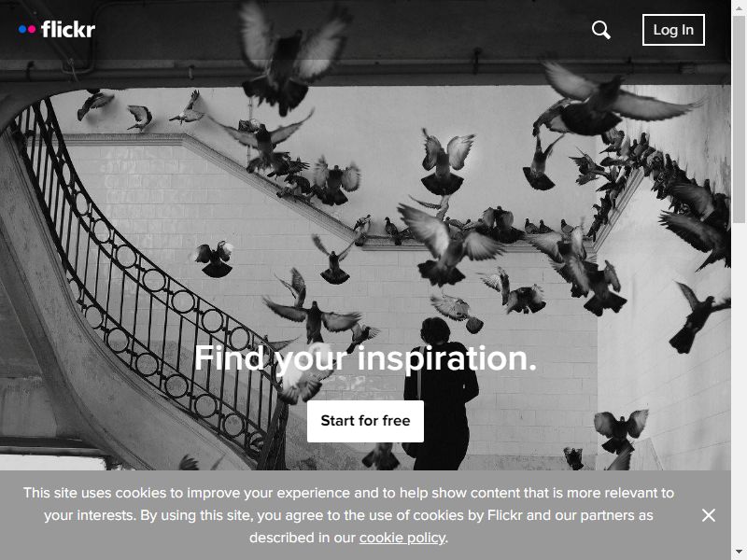Click the 'Find your inspiration.' headline

[365, 358]
